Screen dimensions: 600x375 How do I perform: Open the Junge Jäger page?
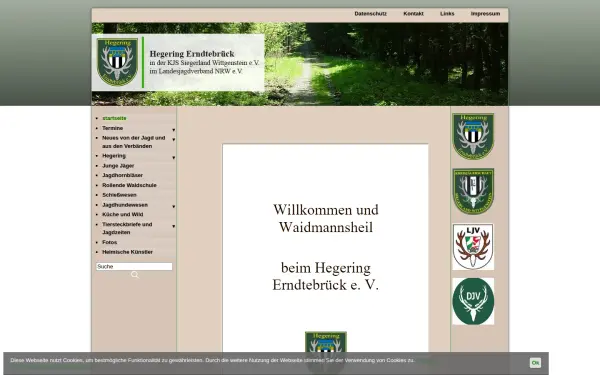pos(118,166)
